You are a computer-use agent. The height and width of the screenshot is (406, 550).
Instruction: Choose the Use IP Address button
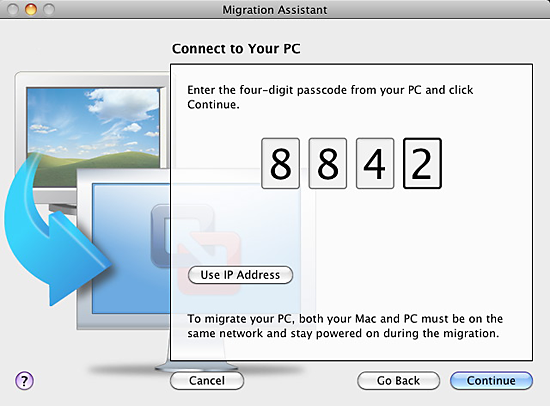(x=240, y=275)
